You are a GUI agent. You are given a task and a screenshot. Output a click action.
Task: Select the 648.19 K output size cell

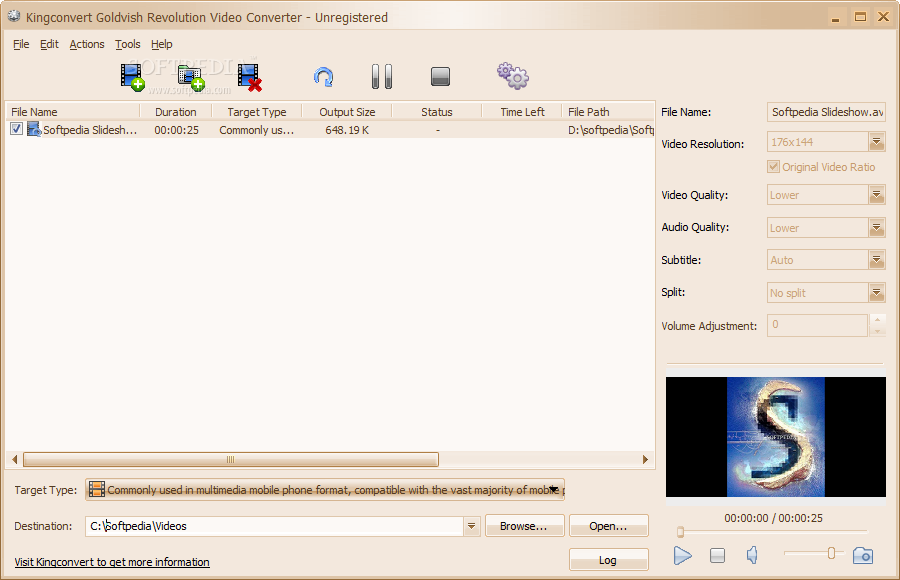click(x=347, y=130)
